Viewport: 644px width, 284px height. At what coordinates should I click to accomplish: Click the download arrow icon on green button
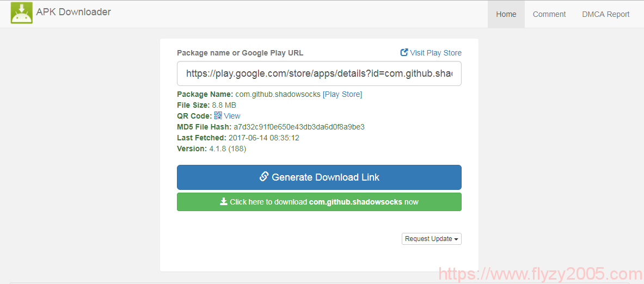click(223, 201)
